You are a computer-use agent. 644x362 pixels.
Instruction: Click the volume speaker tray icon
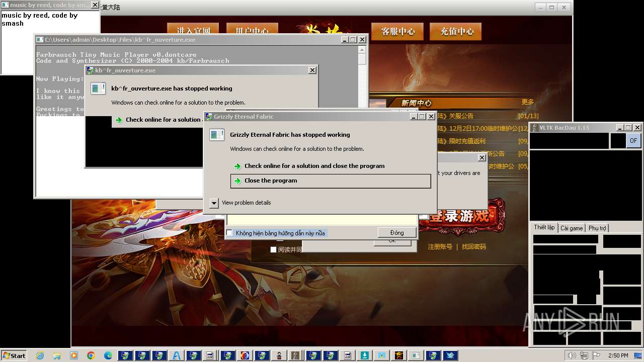[573, 355]
